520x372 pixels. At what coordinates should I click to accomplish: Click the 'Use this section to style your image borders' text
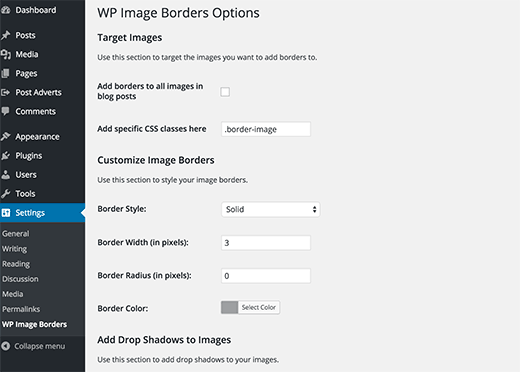(x=172, y=180)
